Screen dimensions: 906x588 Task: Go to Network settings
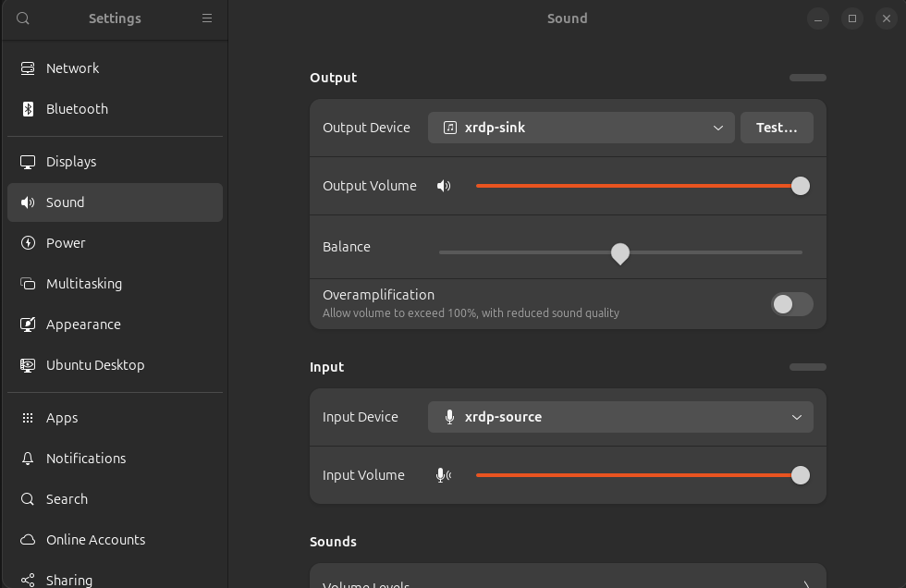[115, 68]
